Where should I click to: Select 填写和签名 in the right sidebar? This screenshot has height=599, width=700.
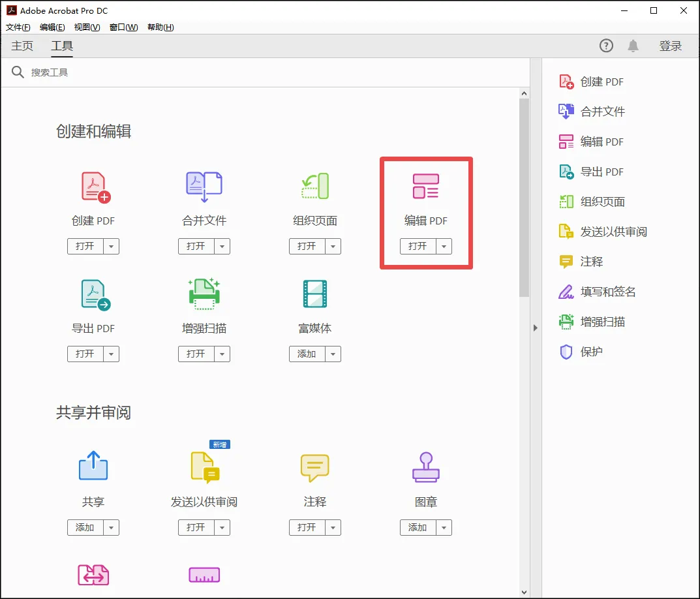(598, 292)
